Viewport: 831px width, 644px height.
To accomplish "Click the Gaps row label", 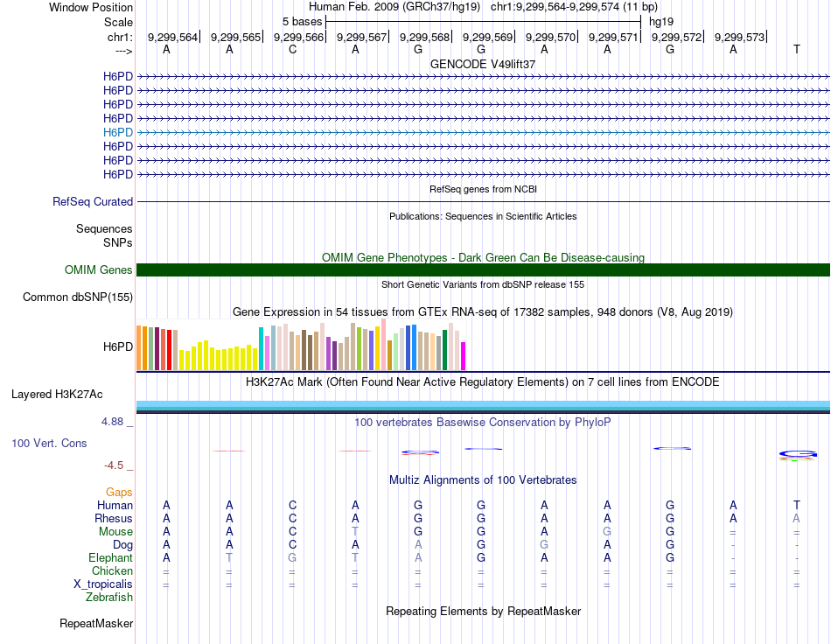I will click(x=119, y=493).
